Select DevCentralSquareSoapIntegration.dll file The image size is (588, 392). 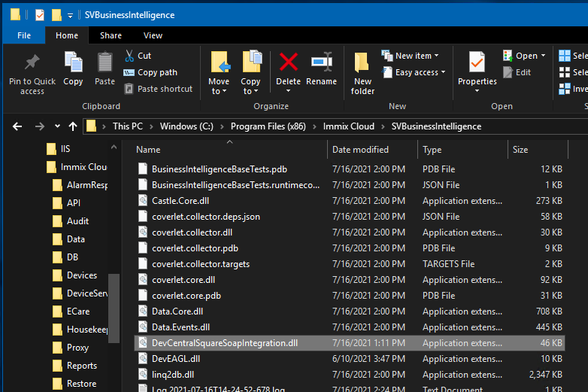[x=350, y=343]
